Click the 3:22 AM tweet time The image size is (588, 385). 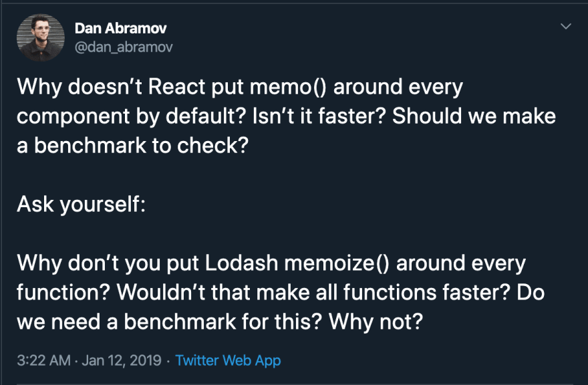43,360
